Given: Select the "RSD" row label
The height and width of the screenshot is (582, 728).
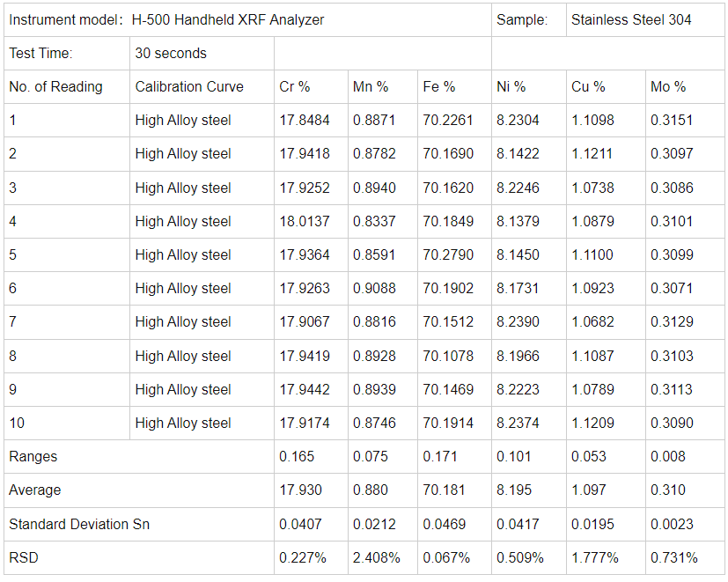Looking at the screenshot, I should pos(24,557).
